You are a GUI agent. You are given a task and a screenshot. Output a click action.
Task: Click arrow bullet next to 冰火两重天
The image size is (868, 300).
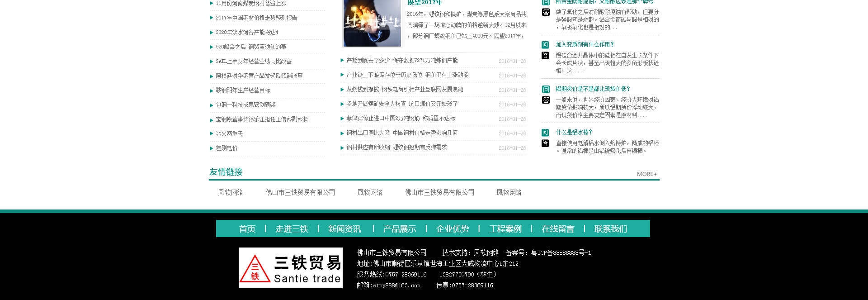[x=212, y=134]
